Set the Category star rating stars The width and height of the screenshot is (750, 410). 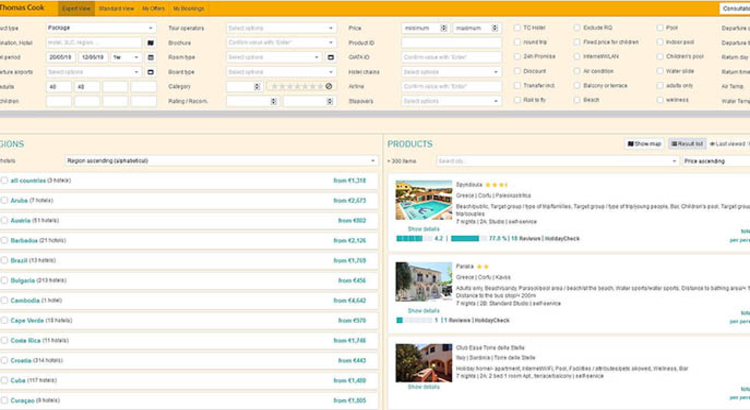coord(297,87)
